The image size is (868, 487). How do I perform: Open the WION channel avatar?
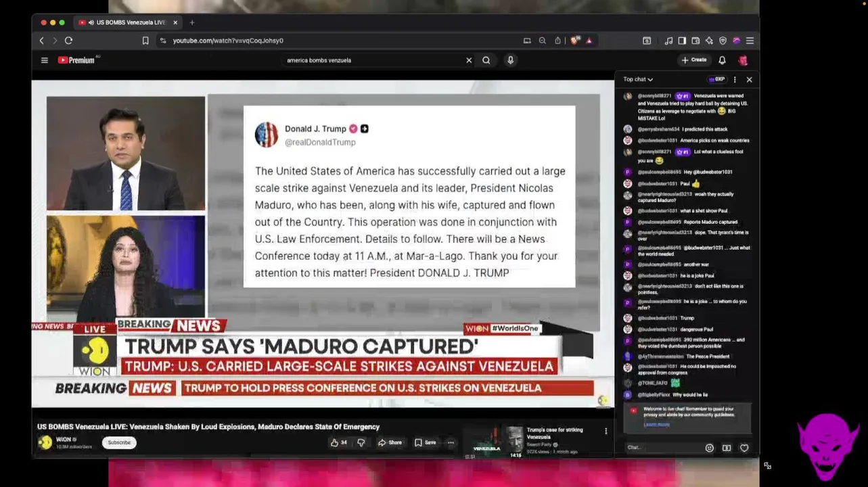45,442
